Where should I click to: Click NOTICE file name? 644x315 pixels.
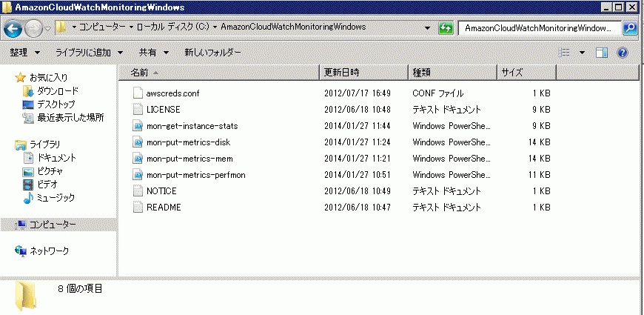(161, 191)
